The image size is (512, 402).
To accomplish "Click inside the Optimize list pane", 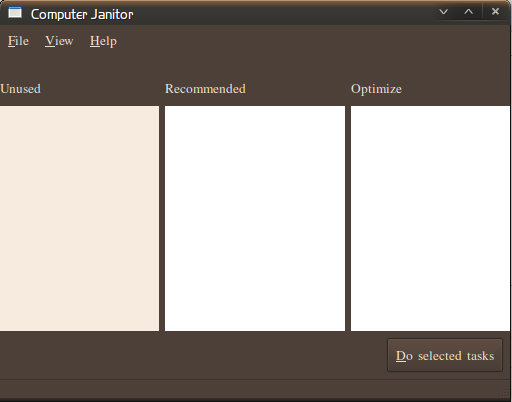I will click(430, 218).
